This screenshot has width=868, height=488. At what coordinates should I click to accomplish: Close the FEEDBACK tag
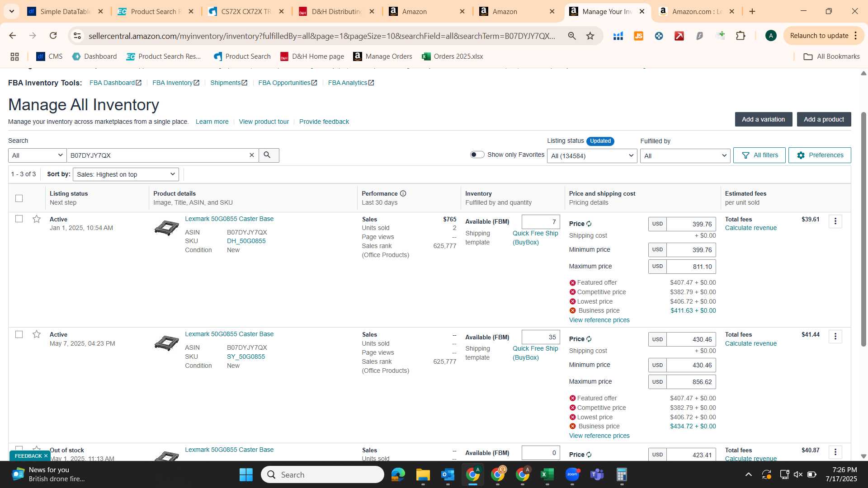[46, 456]
